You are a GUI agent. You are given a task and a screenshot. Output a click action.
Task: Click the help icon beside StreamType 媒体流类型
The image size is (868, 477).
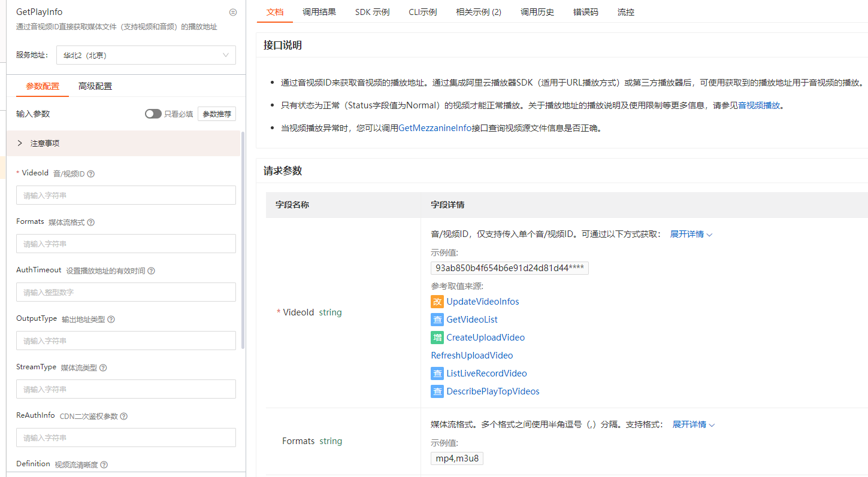[x=103, y=368]
